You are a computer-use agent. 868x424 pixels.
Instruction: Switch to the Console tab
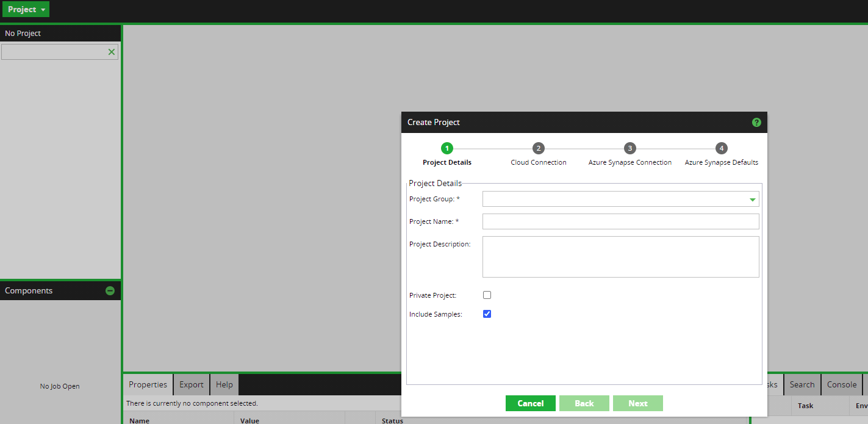842,384
